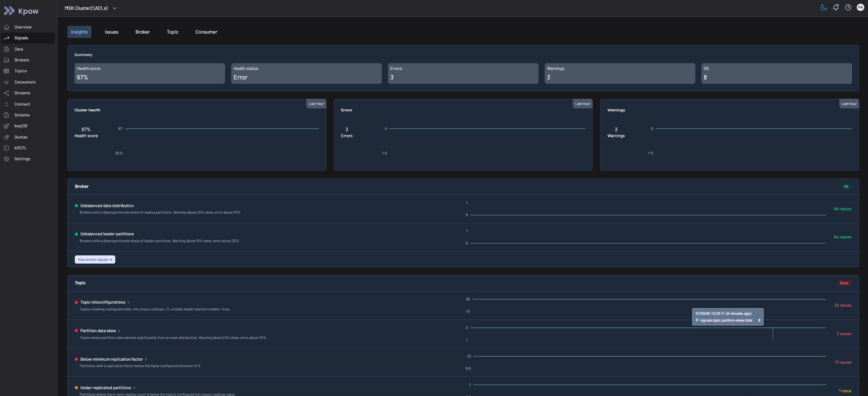Click the ksqlDB rocket icon in sidebar
Image resolution: width=868 pixels, height=396 pixels.
pos(6,126)
